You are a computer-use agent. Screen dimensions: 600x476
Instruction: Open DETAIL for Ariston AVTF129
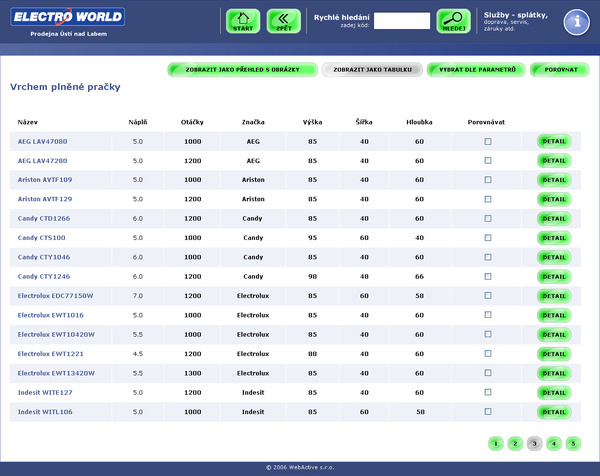[554, 199]
